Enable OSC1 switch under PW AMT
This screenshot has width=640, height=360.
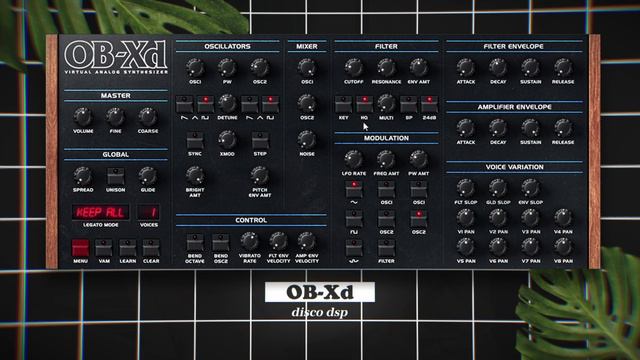click(x=419, y=189)
